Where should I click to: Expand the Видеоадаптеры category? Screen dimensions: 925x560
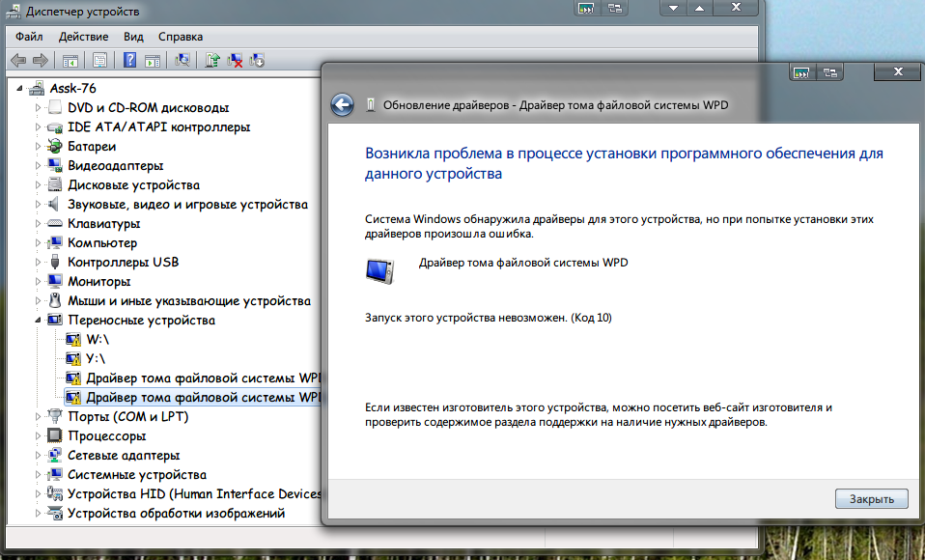[39, 166]
